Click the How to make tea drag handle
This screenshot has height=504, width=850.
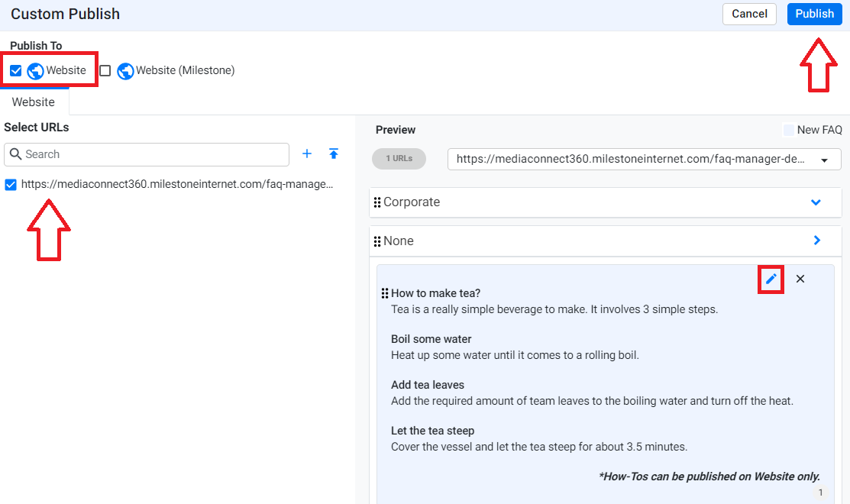click(385, 293)
